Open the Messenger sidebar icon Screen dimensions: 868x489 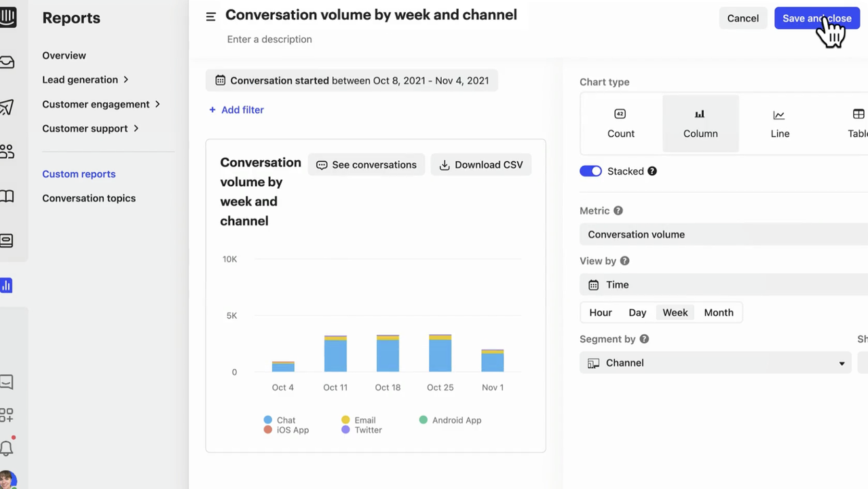click(x=8, y=240)
